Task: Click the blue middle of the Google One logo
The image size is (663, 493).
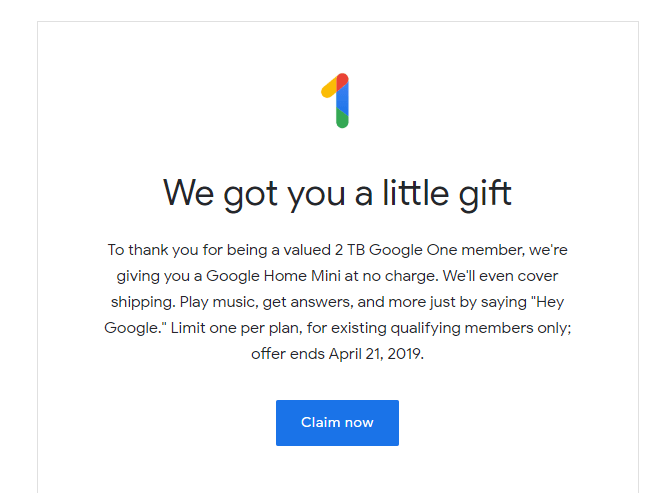Action: pyautogui.click(x=342, y=99)
